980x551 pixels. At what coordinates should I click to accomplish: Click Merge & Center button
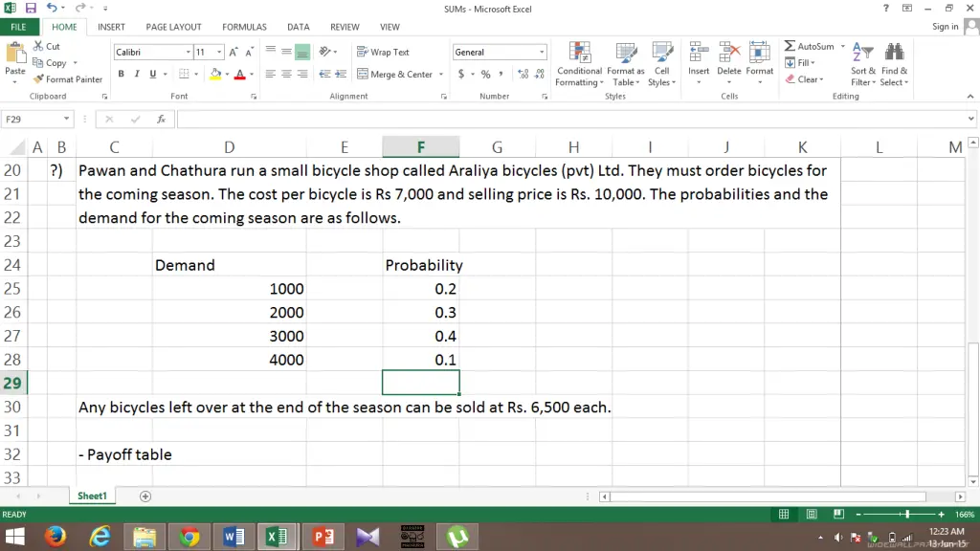[395, 75]
